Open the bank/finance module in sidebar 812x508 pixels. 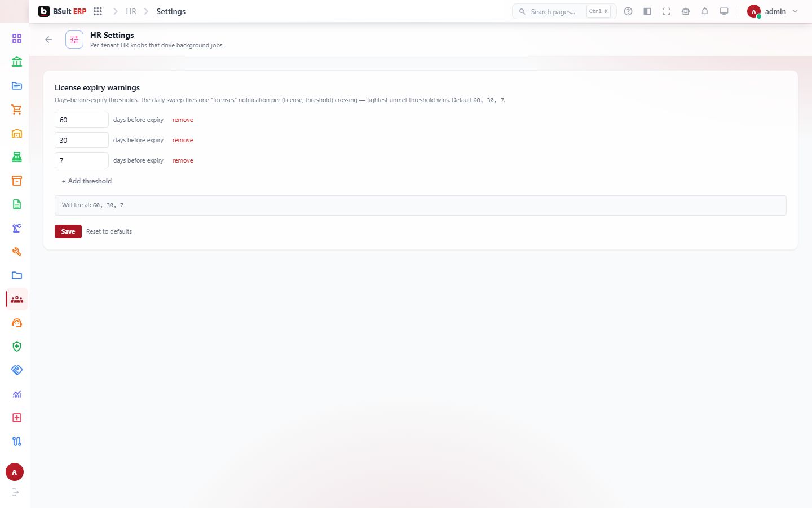(x=17, y=62)
